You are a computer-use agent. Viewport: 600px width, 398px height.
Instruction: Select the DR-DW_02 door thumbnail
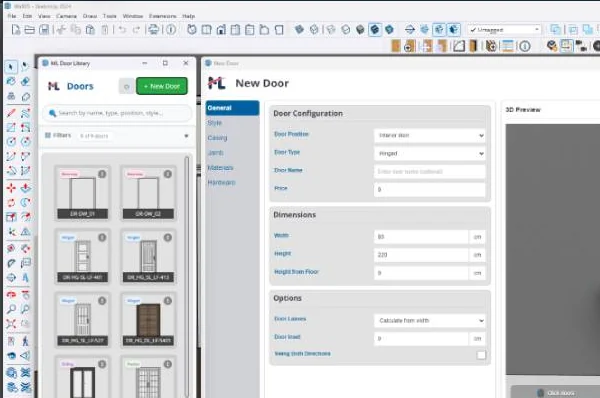[148, 193]
